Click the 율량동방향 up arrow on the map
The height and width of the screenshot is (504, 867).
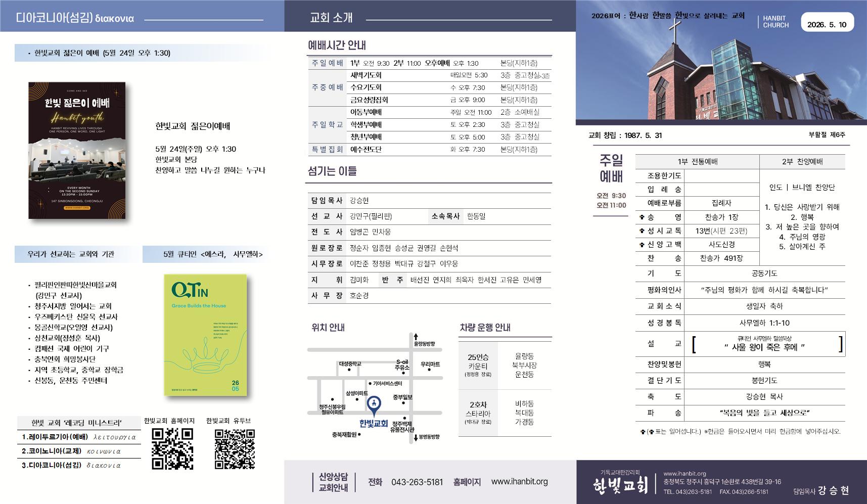pos(416,336)
